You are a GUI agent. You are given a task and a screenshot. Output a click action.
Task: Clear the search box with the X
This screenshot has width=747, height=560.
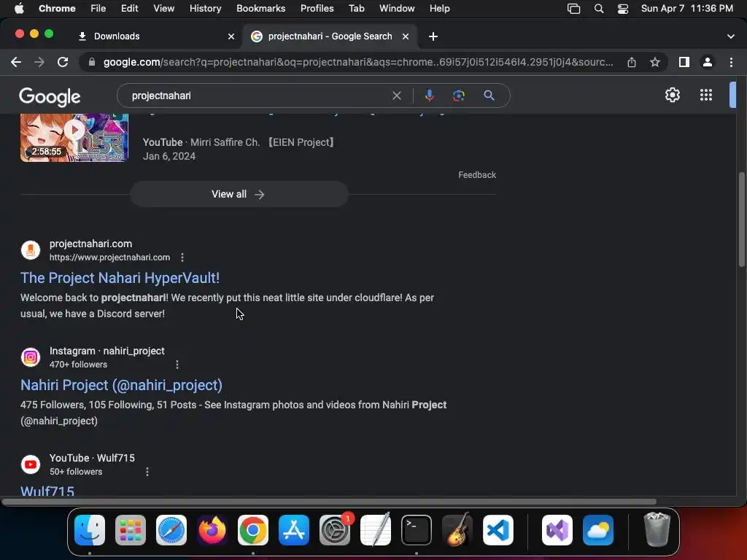pyautogui.click(x=396, y=96)
